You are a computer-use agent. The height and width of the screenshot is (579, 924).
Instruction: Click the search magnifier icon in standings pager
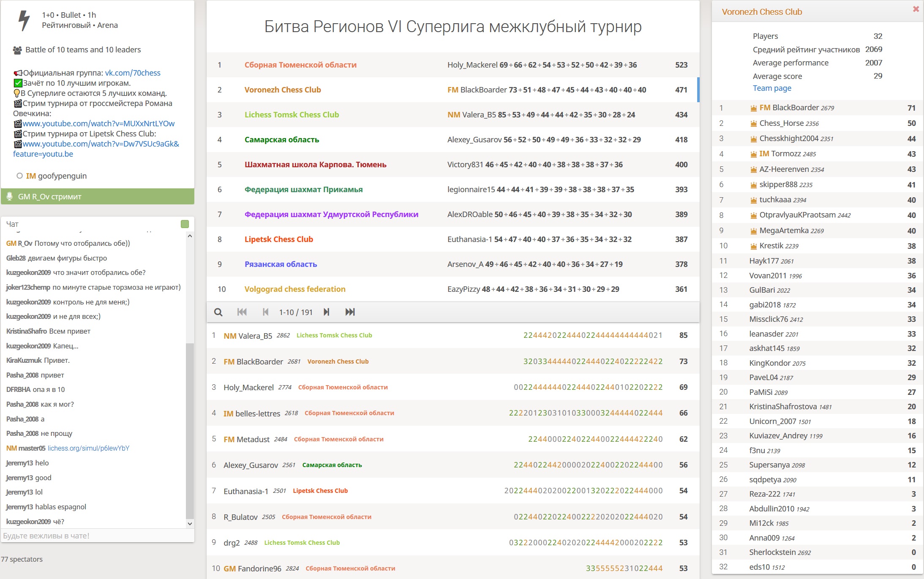(x=218, y=312)
